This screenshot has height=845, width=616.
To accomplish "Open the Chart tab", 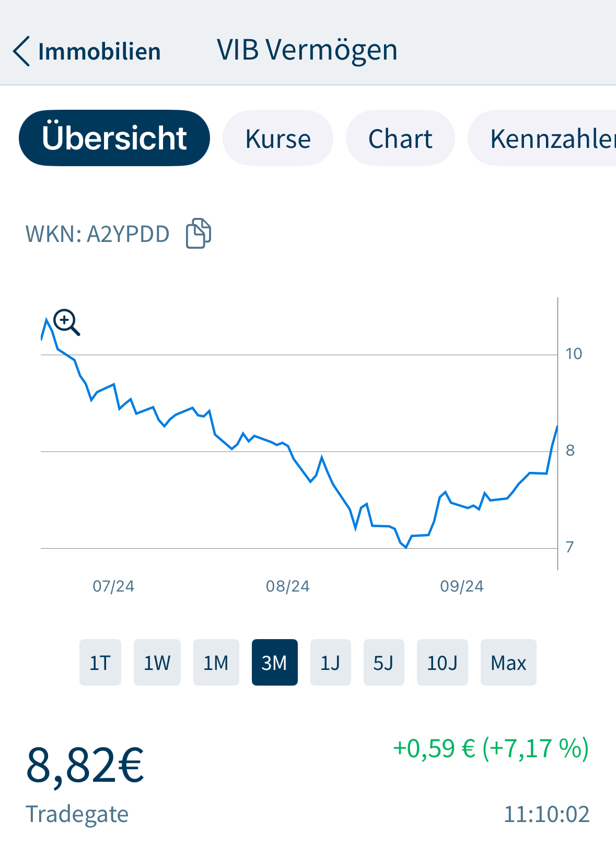I will [x=400, y=138].
